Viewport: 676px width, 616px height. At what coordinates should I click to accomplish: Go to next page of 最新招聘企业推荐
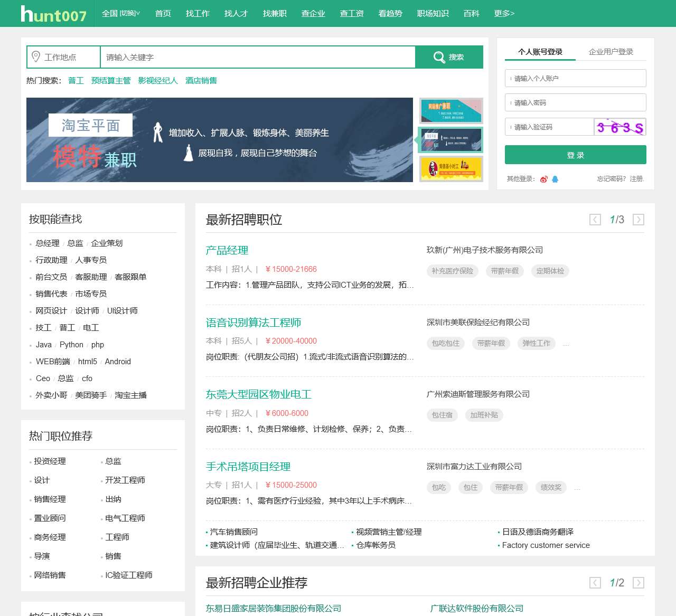(x=638, y=583)
